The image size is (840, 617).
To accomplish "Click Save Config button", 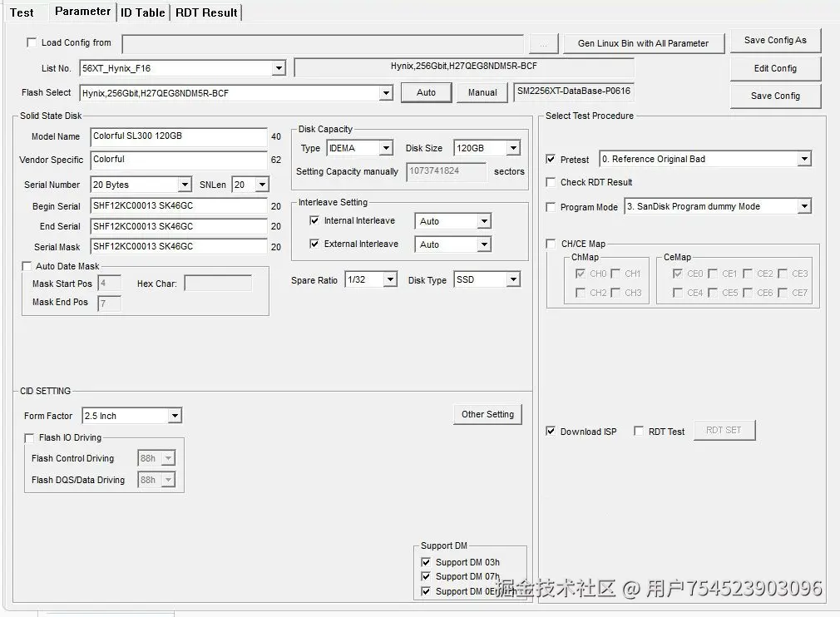I will (775, 96).
